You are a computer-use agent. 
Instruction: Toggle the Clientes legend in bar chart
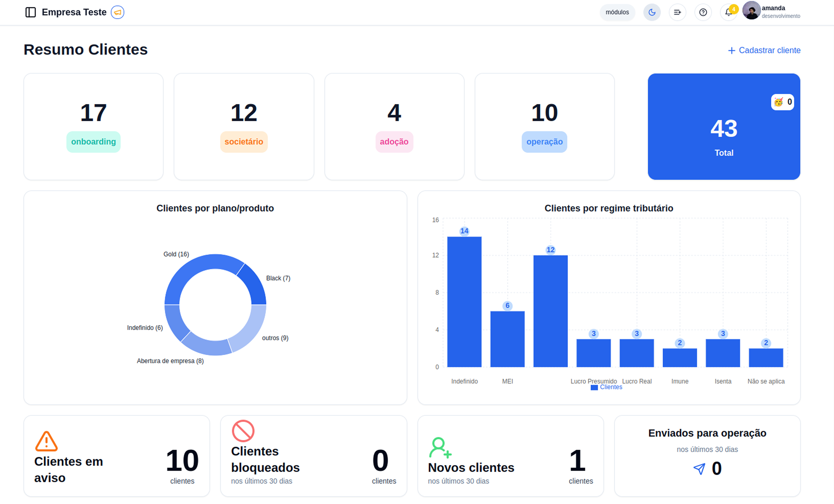[606, 387]
